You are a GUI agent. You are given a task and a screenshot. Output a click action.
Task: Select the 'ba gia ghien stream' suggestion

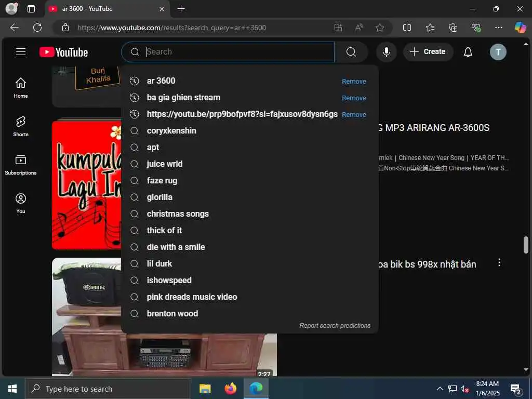click(x=249, y=97)
